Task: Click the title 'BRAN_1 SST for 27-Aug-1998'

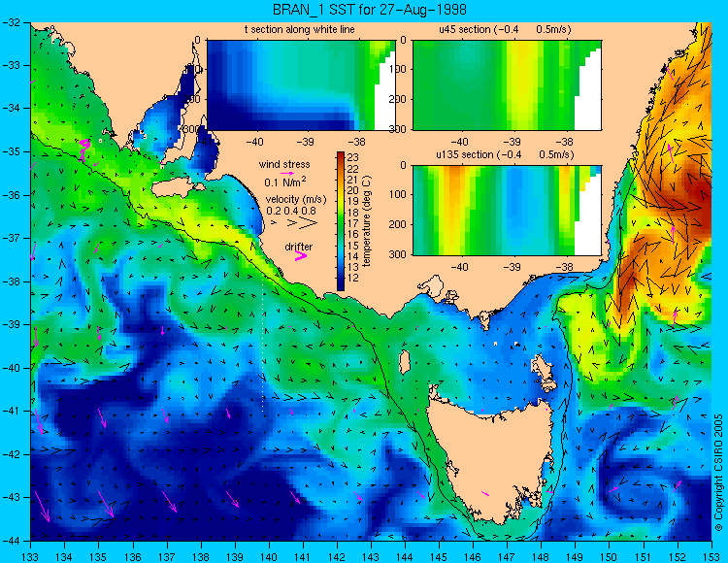Action: 369,10
